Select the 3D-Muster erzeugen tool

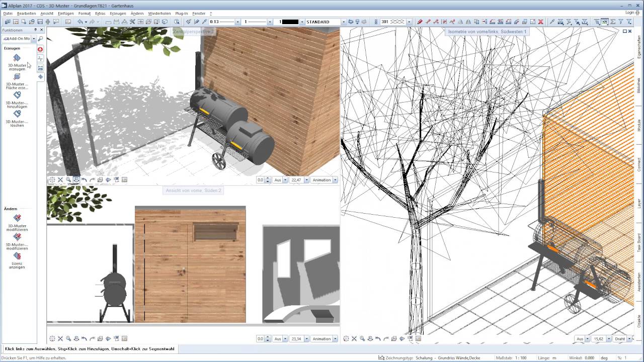[x=17, y=62]
